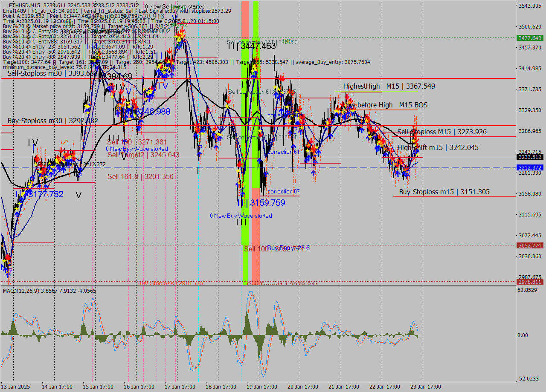Viewport: 546px width, 392px height.
Task: Click the '21 Jan 17:00' time label
Action: (344, 387)
